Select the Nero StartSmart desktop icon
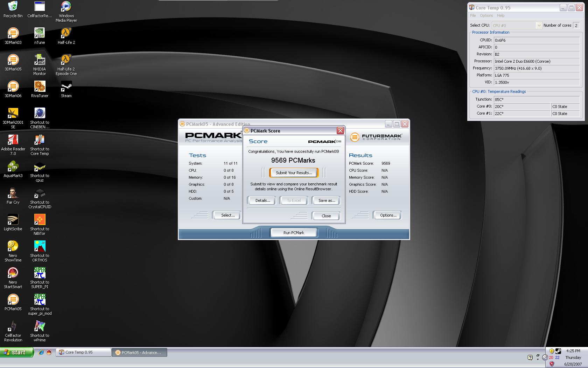 point(13,278)
